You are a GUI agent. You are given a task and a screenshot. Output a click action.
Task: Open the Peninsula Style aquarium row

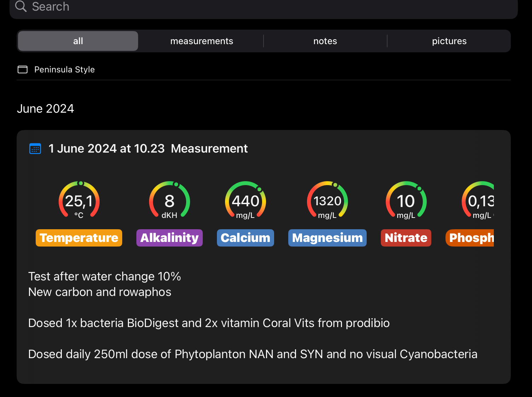pyautogui.click(x=65, y=70)
